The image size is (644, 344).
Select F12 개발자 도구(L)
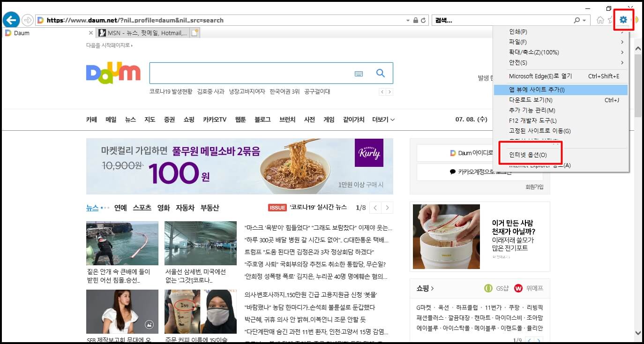(561, 121)
